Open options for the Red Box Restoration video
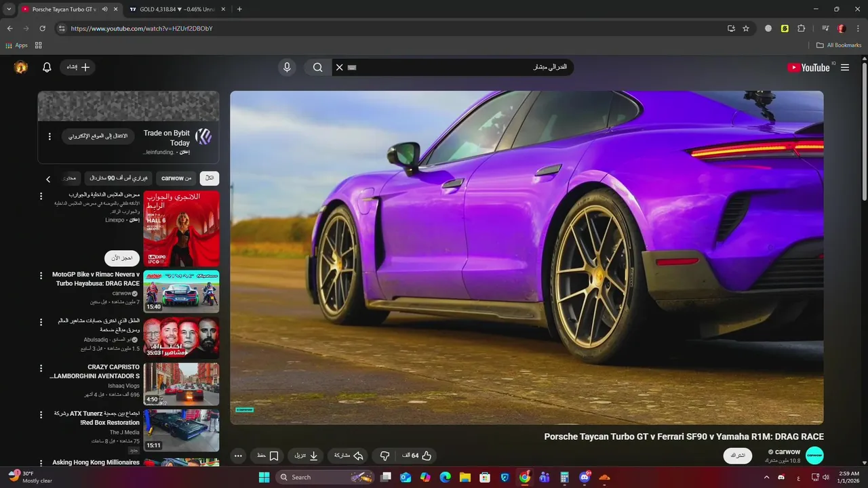The image size is (868, 488). tap(41, 415)
